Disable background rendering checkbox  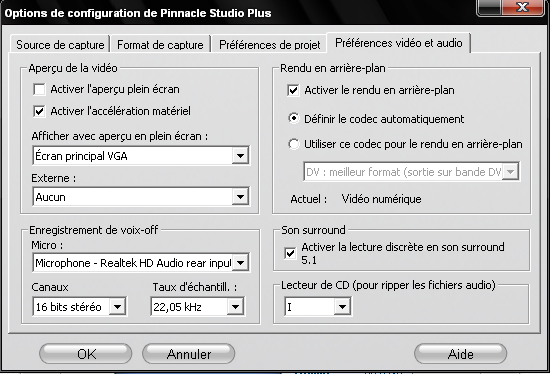[293, 91]
